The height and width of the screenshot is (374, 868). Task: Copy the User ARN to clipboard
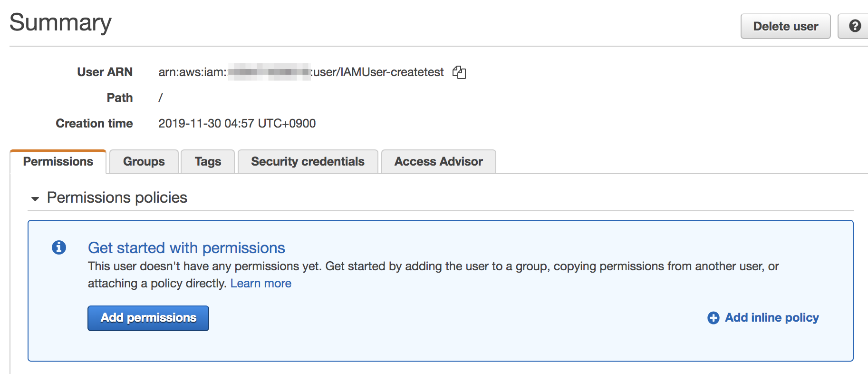point(459,72)
